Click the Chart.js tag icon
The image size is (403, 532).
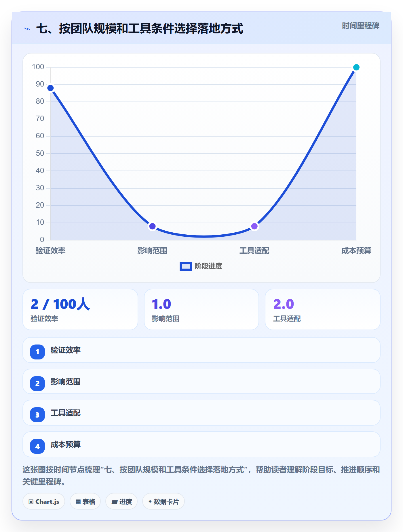click(31, 502)
